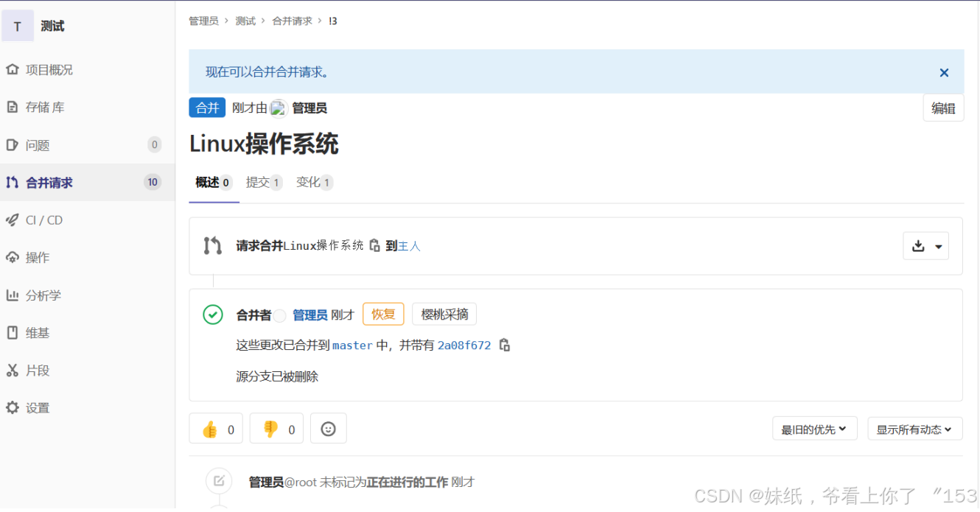Switch to the 提交 tab

(264, 182)
